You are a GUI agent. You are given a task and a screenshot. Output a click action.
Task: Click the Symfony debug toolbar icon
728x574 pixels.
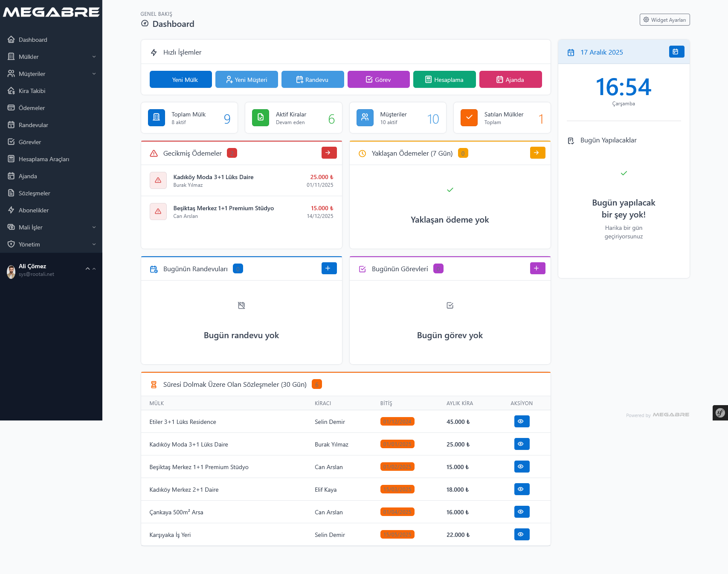(x=720, y=413)
